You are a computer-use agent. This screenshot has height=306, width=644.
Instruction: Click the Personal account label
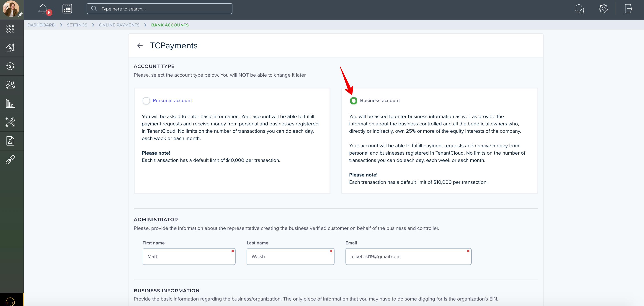(172, 101)
